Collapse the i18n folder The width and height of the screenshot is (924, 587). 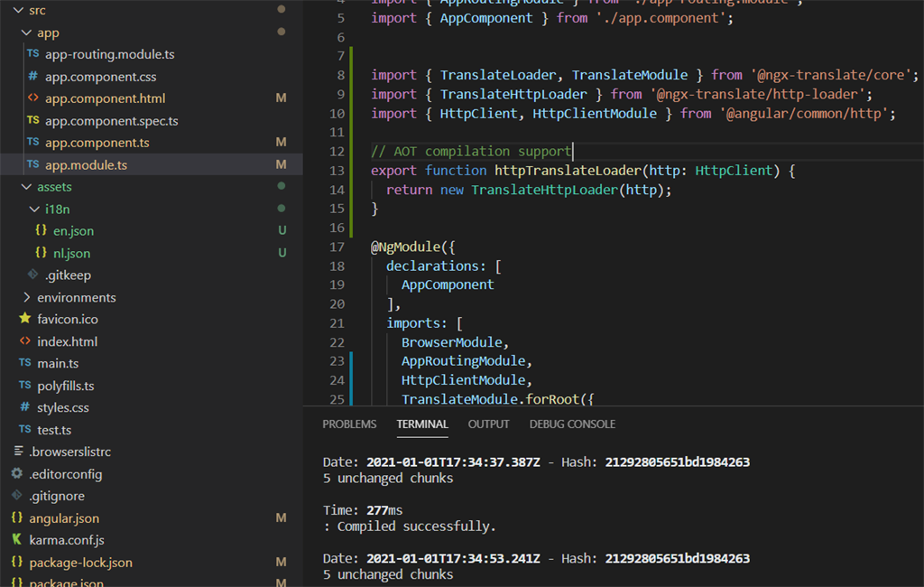(x=35, y=209)
